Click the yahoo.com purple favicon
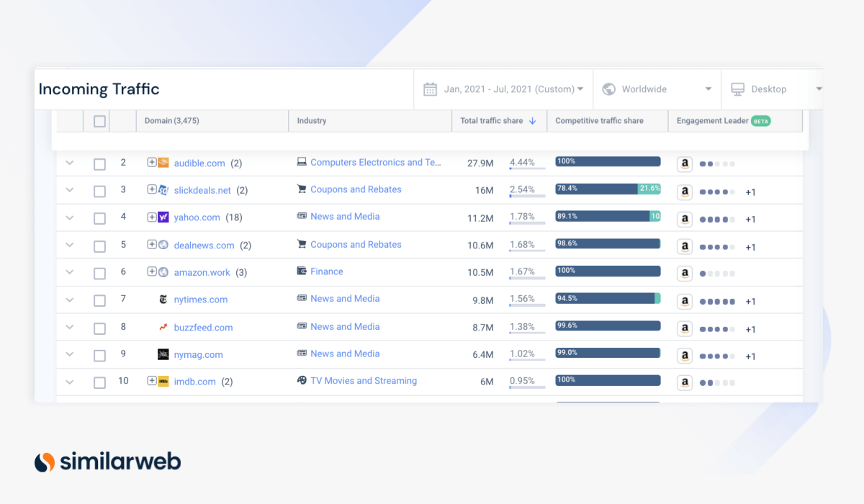864x504 pixels. click(x=163, y=217)
